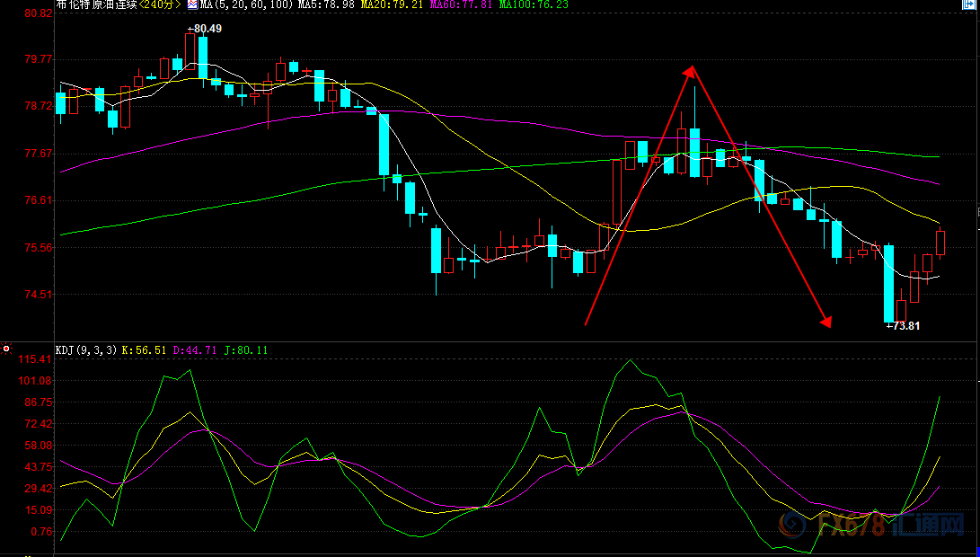Screen dimensions: 980x557
Task: Click the 78.72 price axis label
Action: coord(38,106)
